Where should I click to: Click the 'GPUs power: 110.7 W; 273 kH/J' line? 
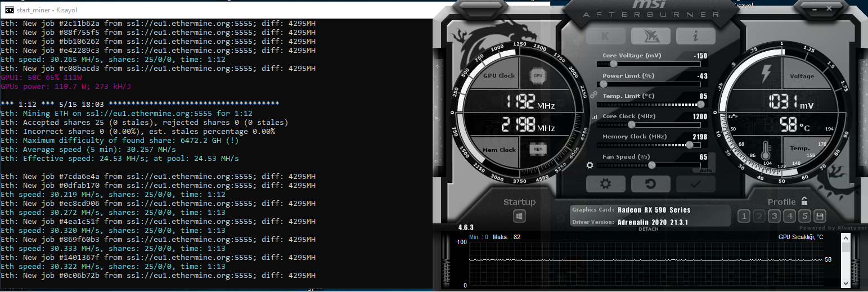(66, 87)
